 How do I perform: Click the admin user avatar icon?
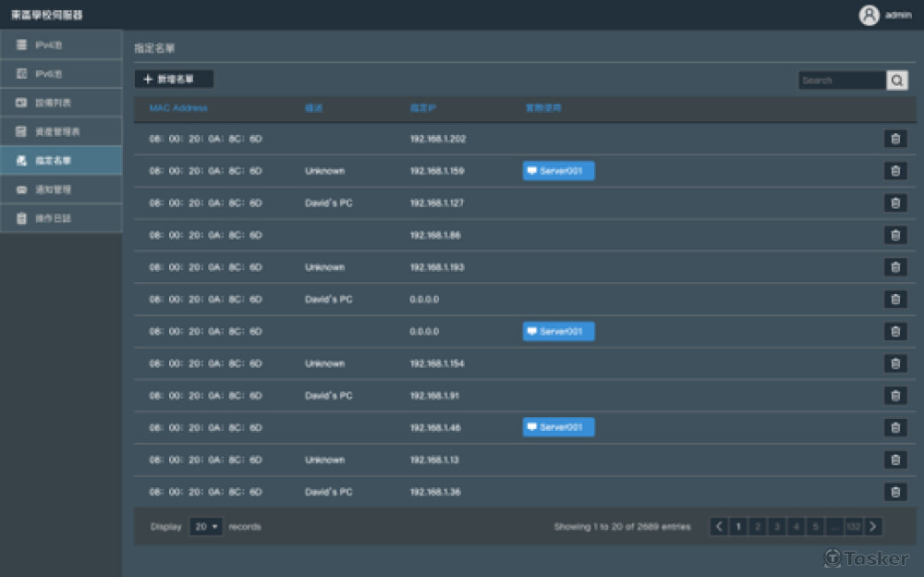pos(869,15)
